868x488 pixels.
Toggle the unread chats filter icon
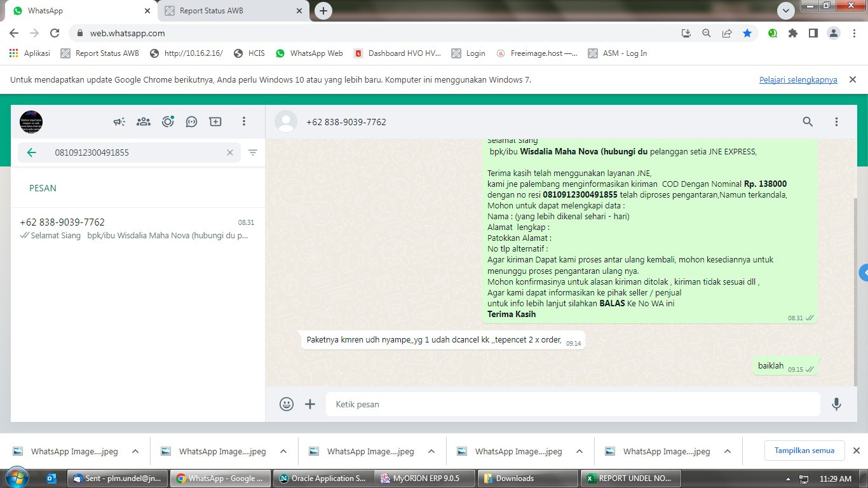point(253,152)
